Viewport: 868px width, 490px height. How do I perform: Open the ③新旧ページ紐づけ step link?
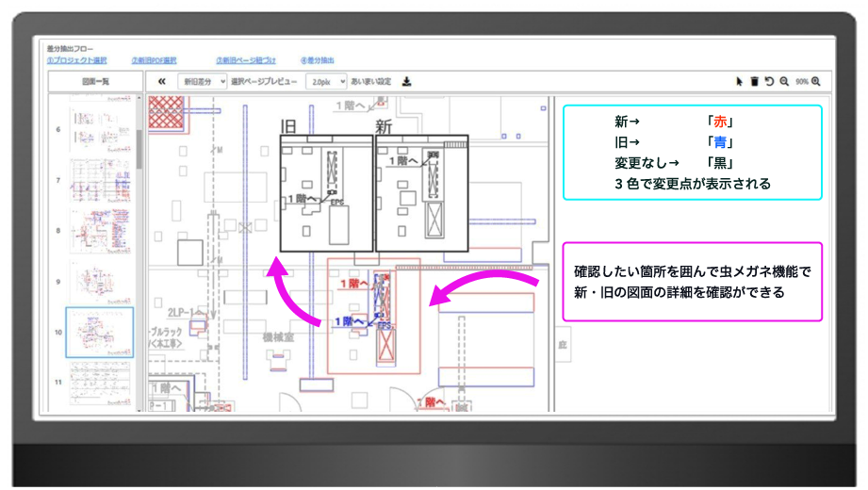[246, 60]
